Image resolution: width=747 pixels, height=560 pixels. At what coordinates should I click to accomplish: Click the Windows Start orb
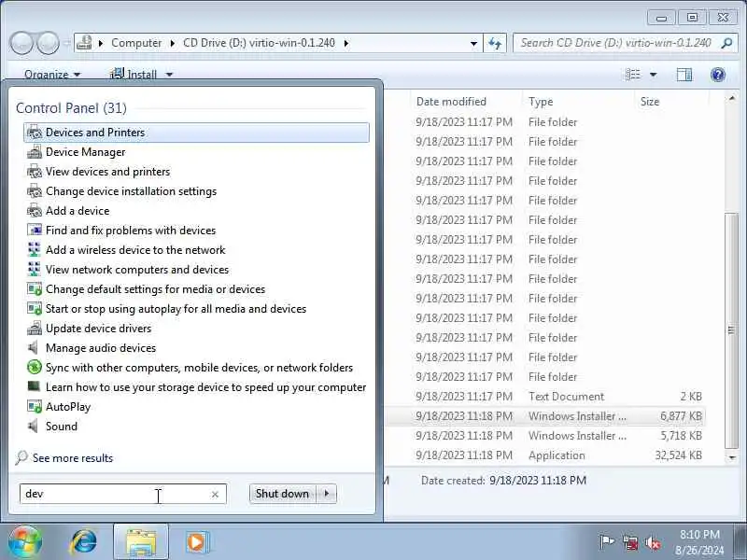(x=25, y=542)
